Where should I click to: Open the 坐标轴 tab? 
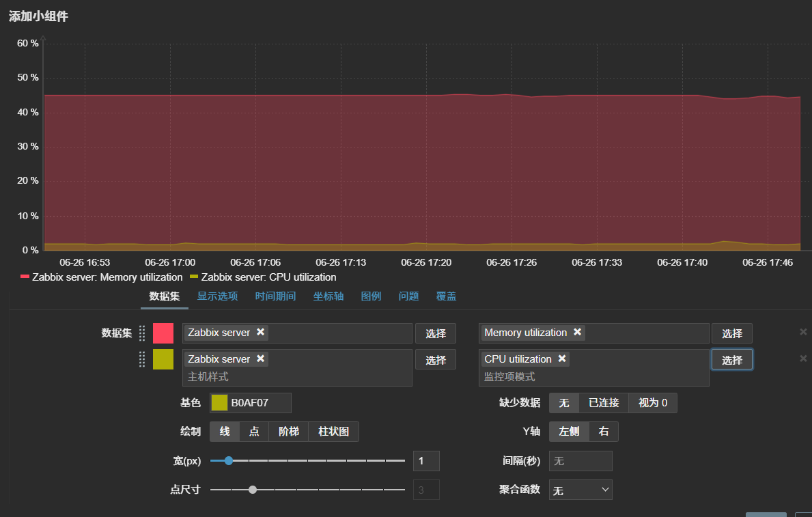click(x=328, y=296)
